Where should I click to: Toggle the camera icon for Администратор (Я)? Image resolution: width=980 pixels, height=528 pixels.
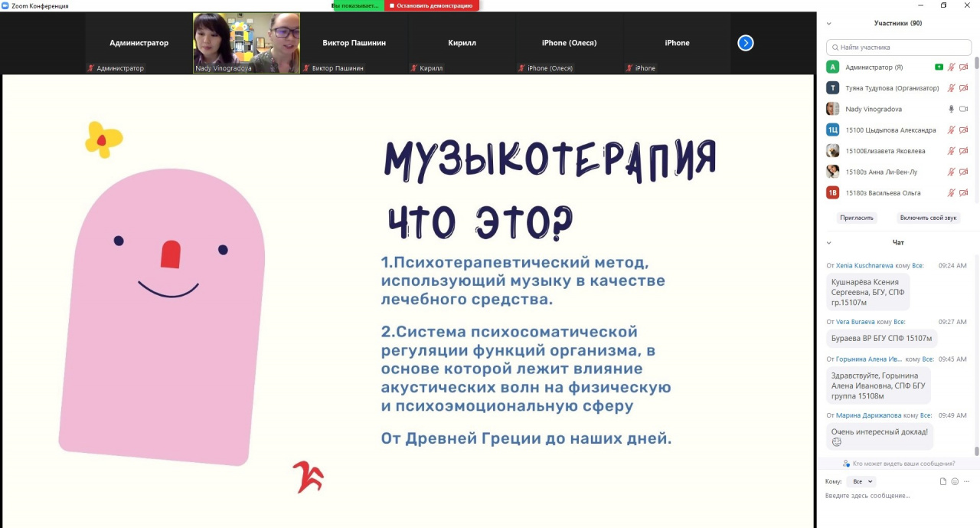(x=964, y=67)
